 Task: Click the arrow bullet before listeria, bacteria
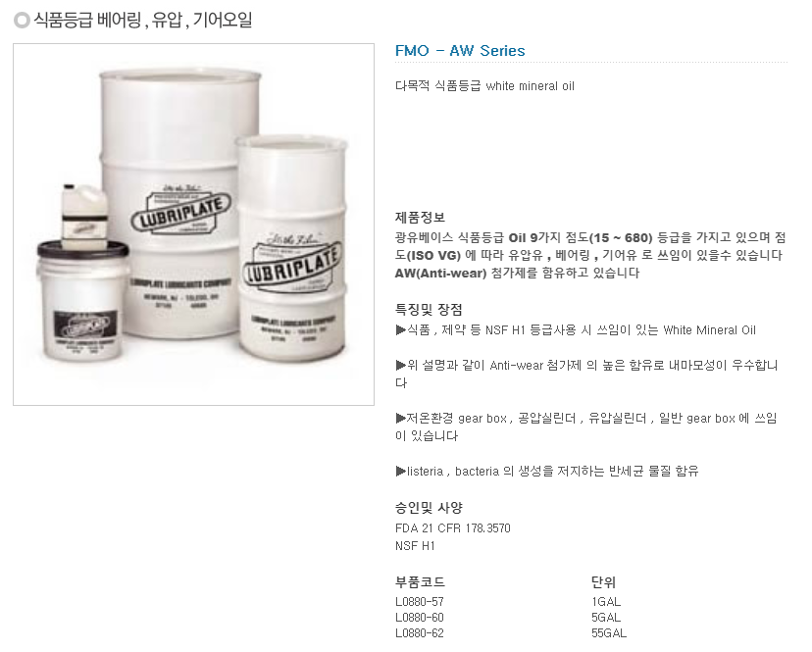[401, 471]
